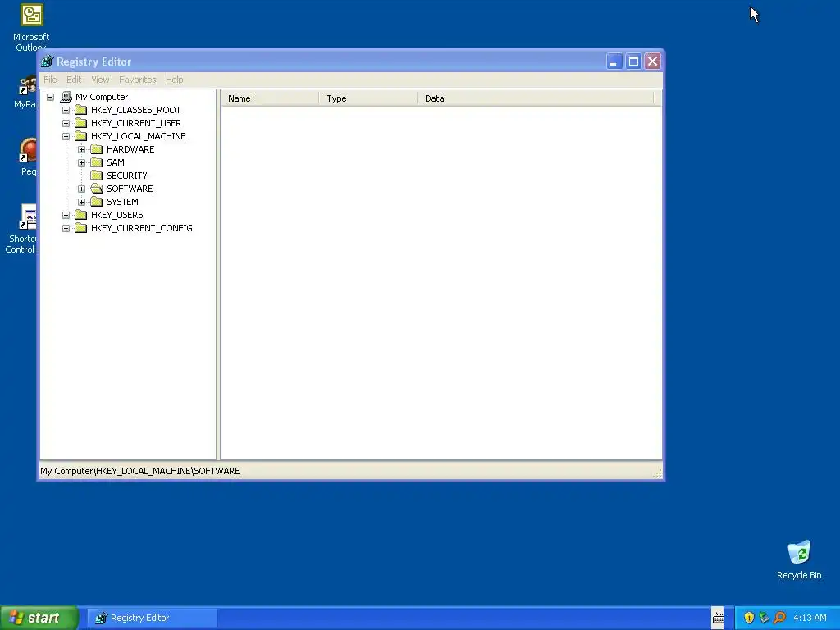Click the SAM folder icon

pos(97,162)
